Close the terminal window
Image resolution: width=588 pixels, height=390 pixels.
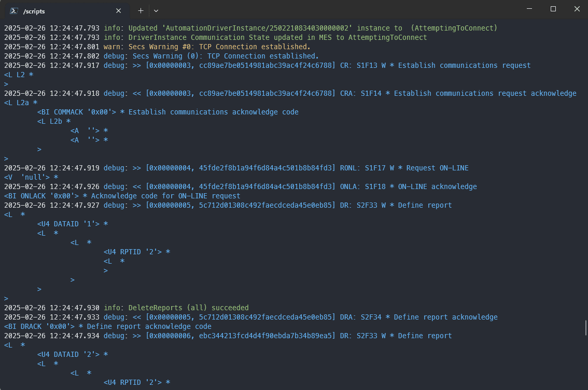coord(577,9)
